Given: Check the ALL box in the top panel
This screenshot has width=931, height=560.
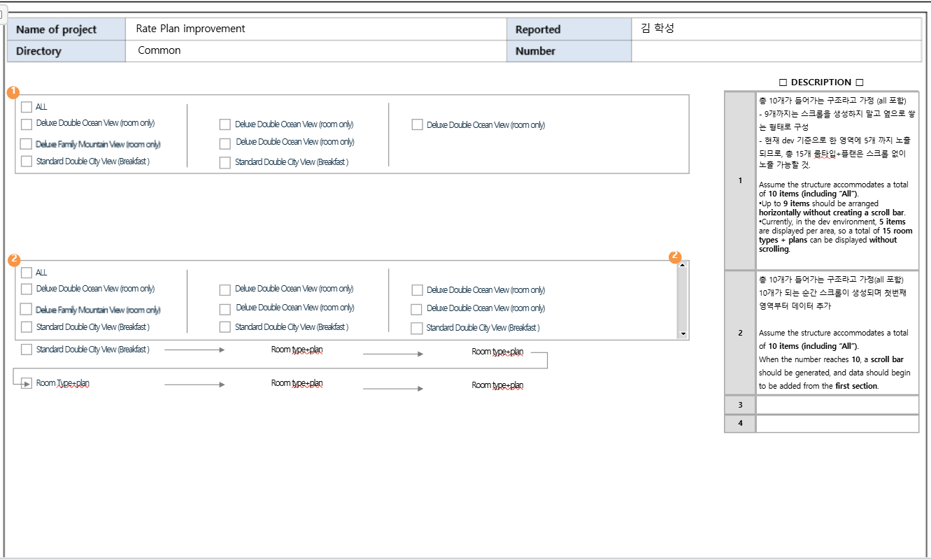Looking at the screenshot, I should click(x=27, y=107).
